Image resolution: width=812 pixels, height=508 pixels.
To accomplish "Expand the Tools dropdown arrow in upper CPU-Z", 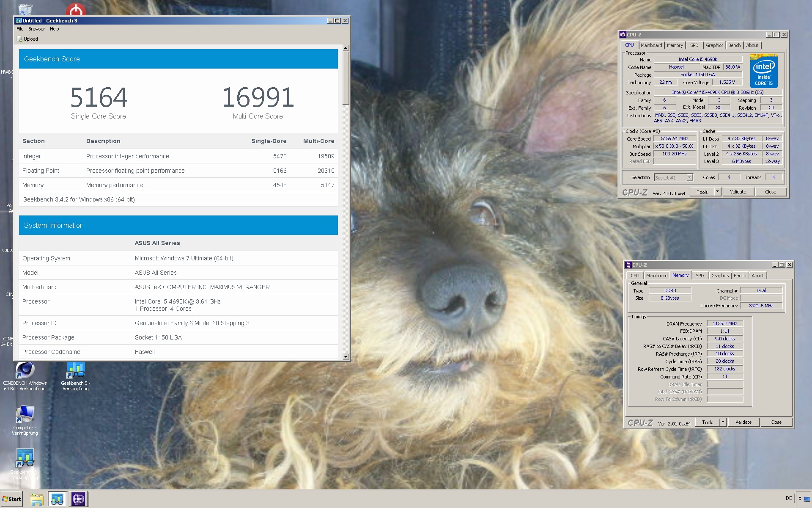I will click(717, 192).
